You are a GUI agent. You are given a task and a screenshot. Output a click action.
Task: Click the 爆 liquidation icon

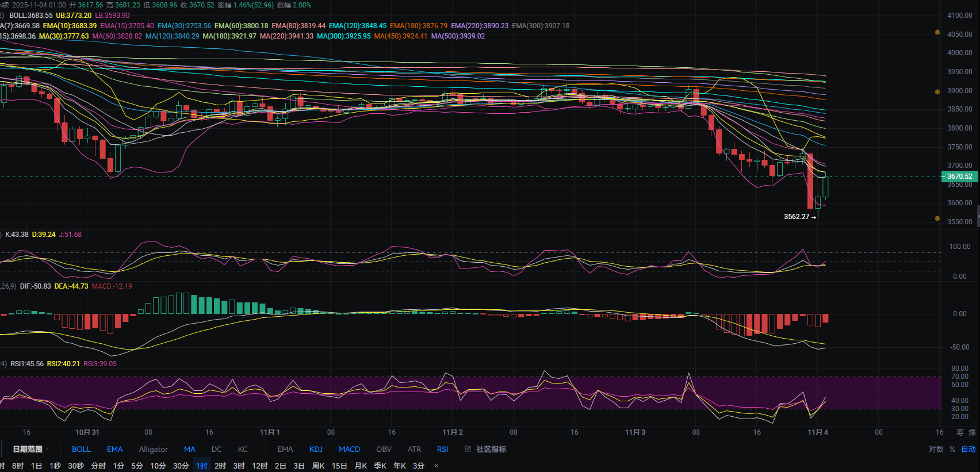point(972,432)
